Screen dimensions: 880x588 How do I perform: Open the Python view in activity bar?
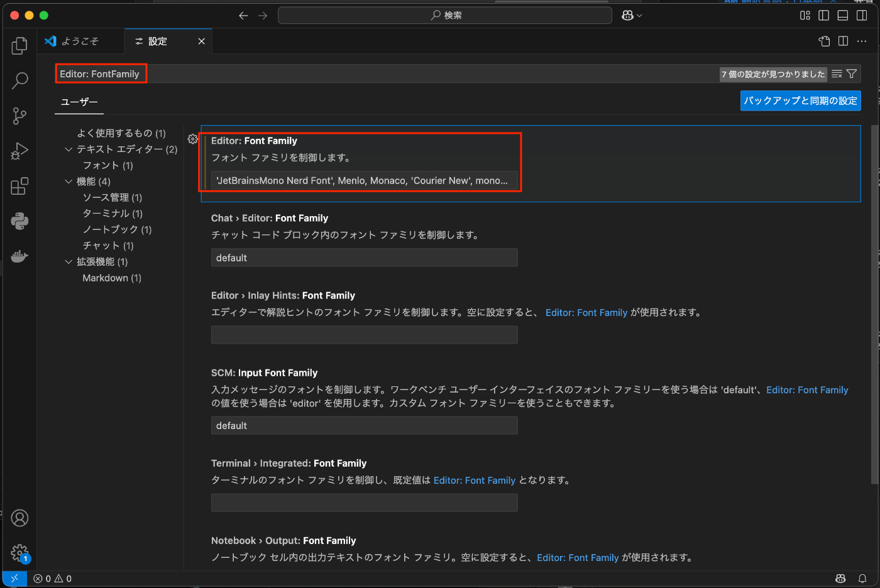(x=19, y=221)
